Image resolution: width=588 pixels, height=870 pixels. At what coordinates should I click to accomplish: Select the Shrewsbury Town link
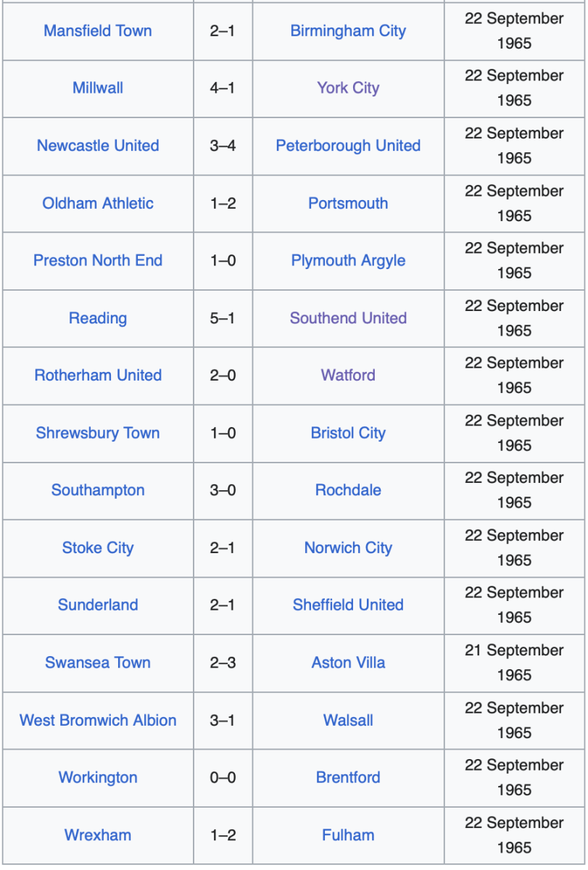(x=98, y=433)
